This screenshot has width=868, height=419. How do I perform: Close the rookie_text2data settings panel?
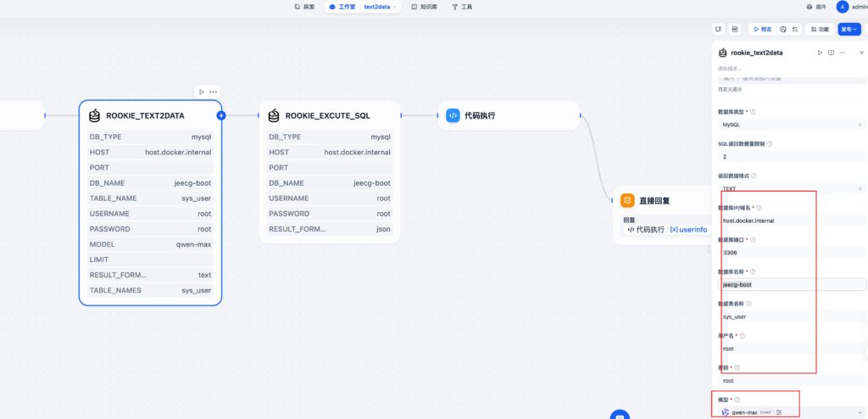click(861, 53)
